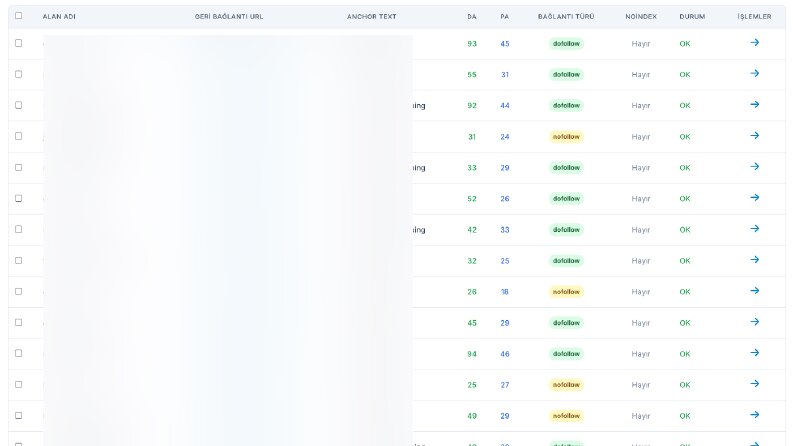Tick the checkbox for row with DA 55

click(19, 74)
